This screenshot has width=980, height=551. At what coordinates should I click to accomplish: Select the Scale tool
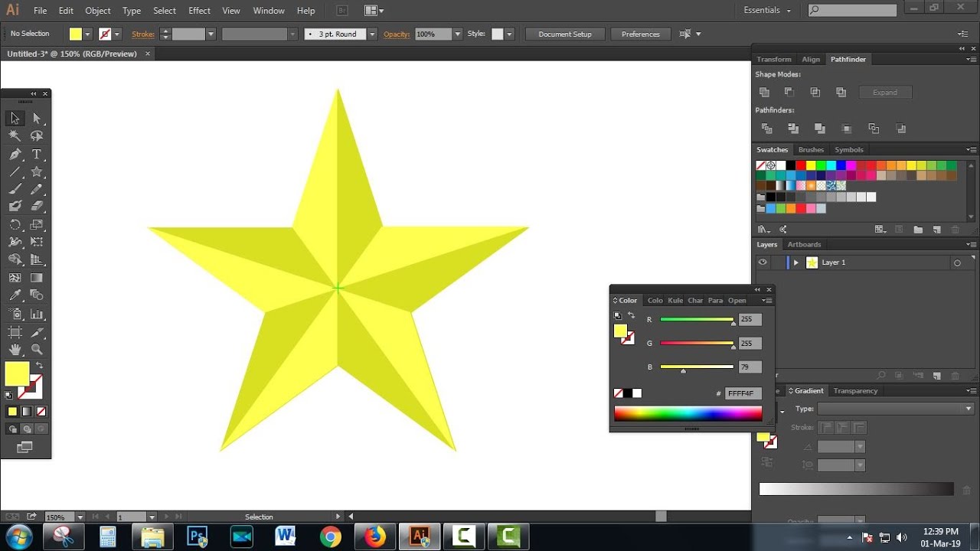point(37,224)
